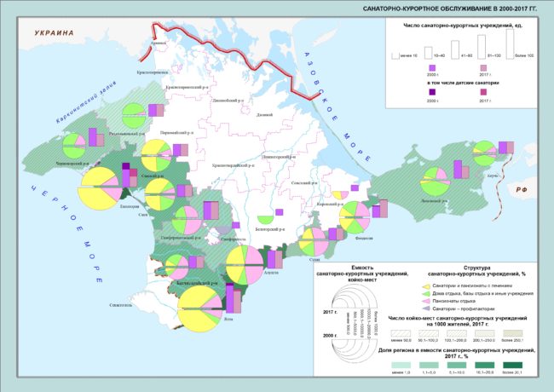Click the 'УКРАИНА' map label
The height and width of the screenshot is (392, 554).
(55, 33)
